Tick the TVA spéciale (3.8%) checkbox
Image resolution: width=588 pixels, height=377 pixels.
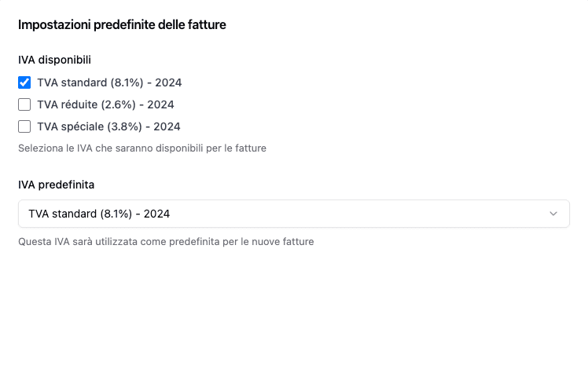coord(24,126)
